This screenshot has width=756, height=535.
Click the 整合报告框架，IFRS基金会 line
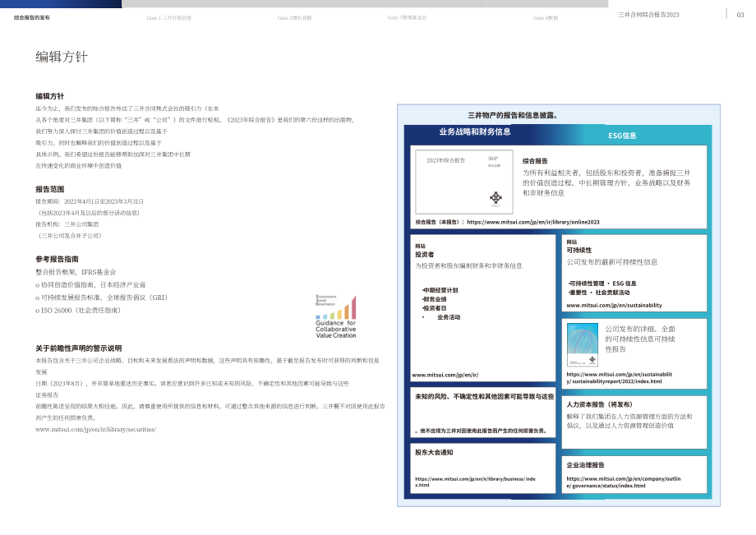pos(76,272)
